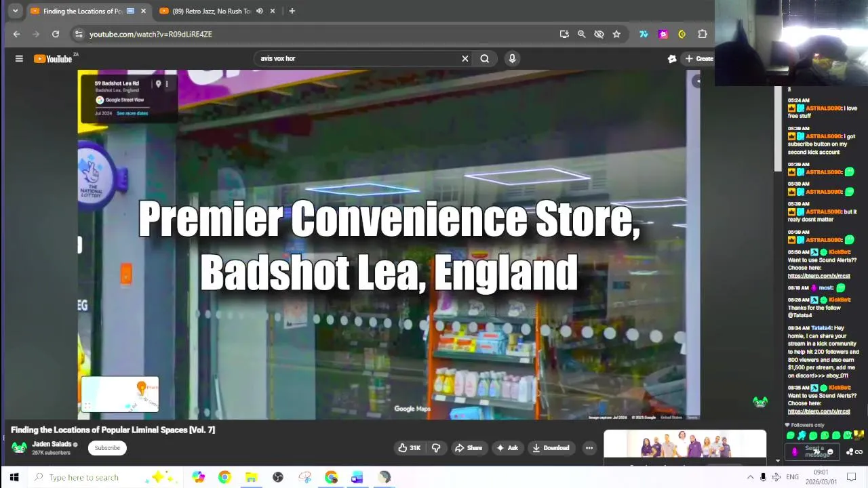Viewport: 868px width, 488px height.
Task: Install app icon in address bar
Action: (564, 34)
